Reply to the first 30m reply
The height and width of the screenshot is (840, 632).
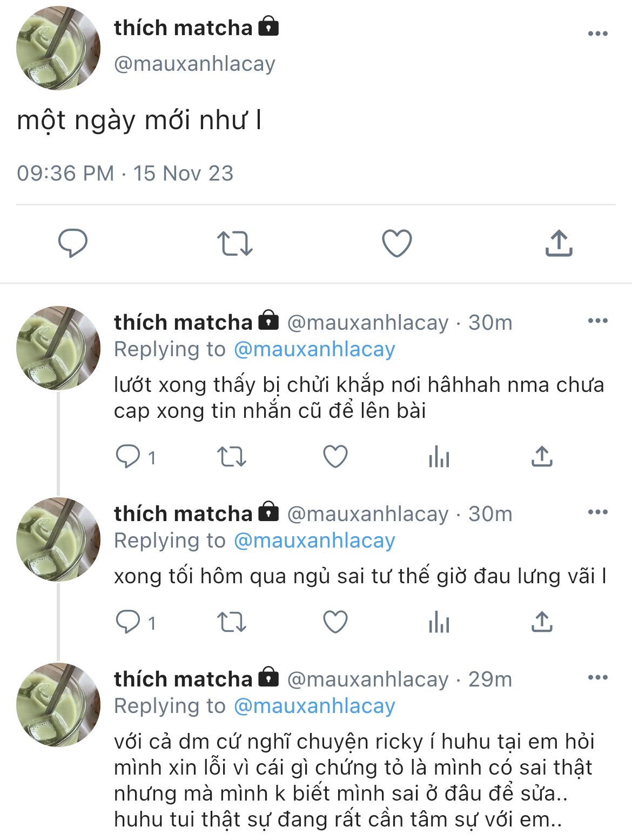point(128,457)
